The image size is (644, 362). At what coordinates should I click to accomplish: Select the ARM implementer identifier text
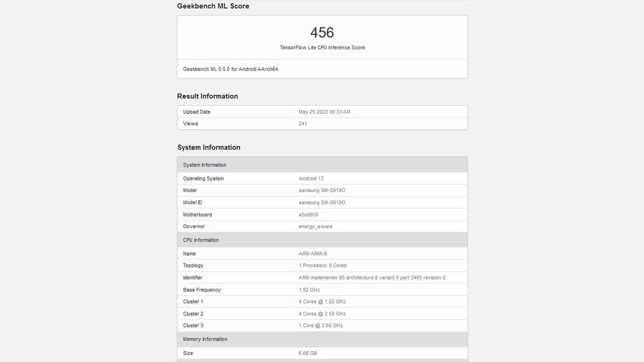371,278
